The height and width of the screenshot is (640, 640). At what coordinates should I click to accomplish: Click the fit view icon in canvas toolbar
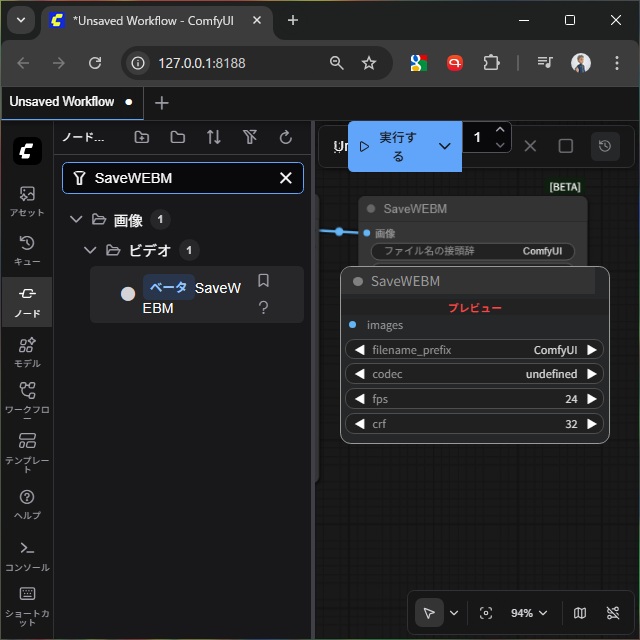tap(486, 613)
